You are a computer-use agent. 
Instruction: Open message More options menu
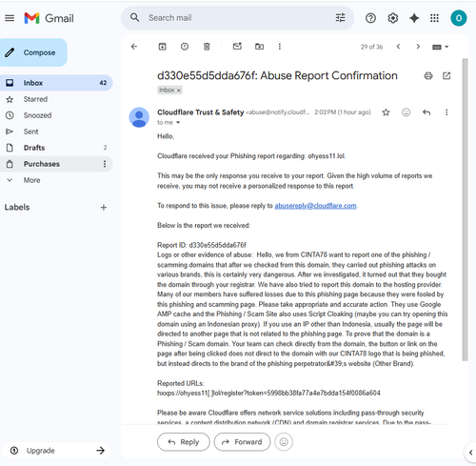pos(446,112)
